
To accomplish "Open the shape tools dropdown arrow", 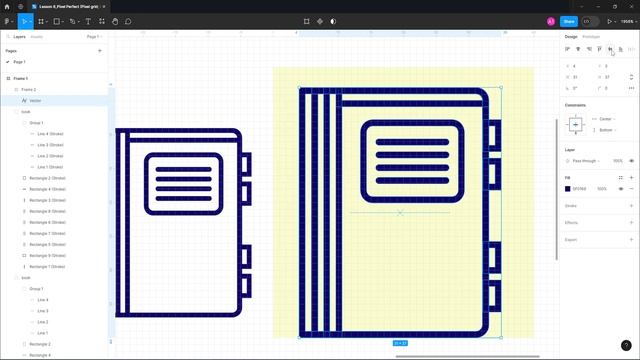I will click(x=63, y=22).
